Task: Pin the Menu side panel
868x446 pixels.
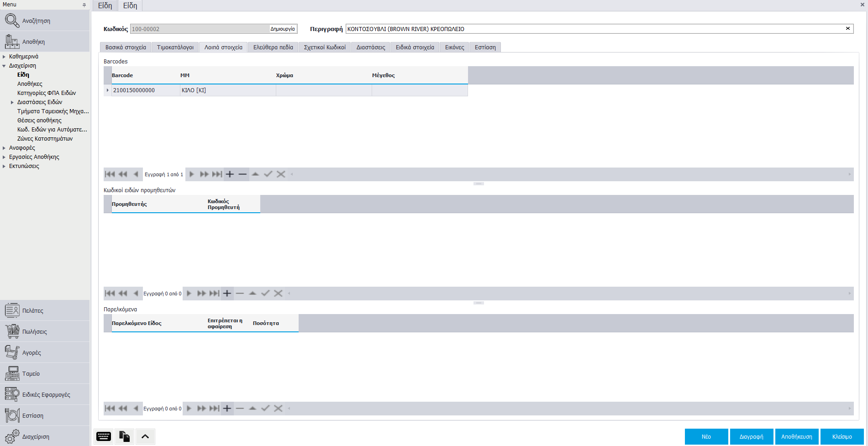Action: point(84,5)
